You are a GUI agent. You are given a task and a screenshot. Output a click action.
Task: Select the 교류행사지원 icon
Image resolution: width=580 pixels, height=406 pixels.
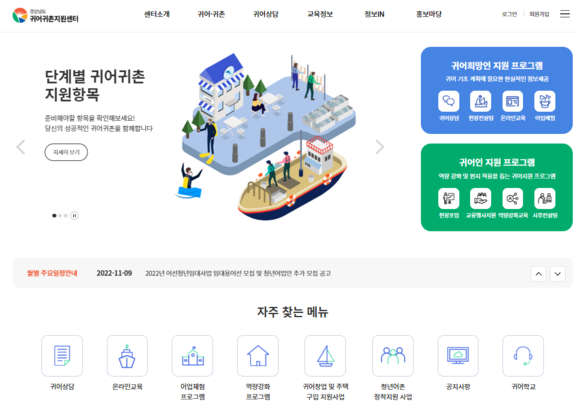(480, 199)
